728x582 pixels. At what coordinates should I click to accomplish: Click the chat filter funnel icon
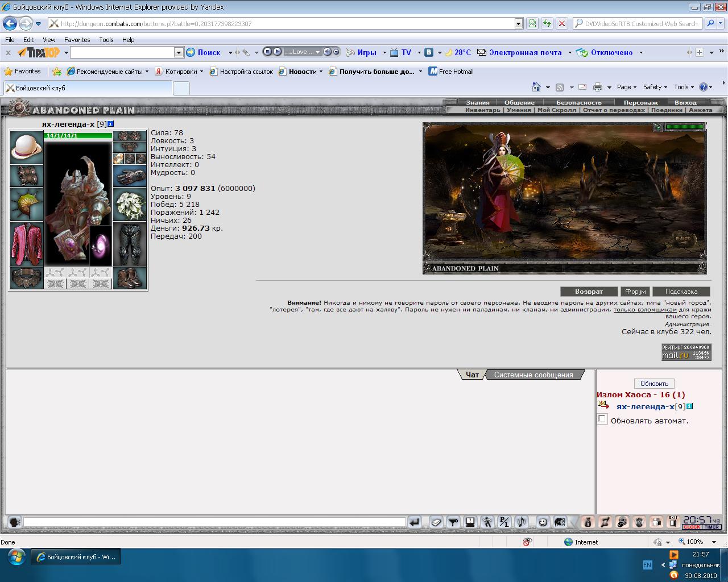tap(453, 522)
